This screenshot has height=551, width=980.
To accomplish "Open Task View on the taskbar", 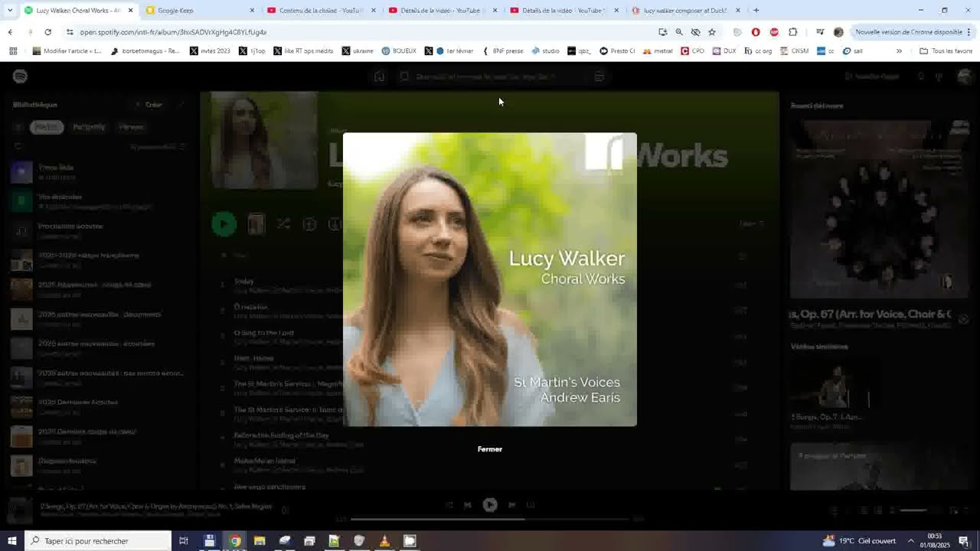I will 184,541.
